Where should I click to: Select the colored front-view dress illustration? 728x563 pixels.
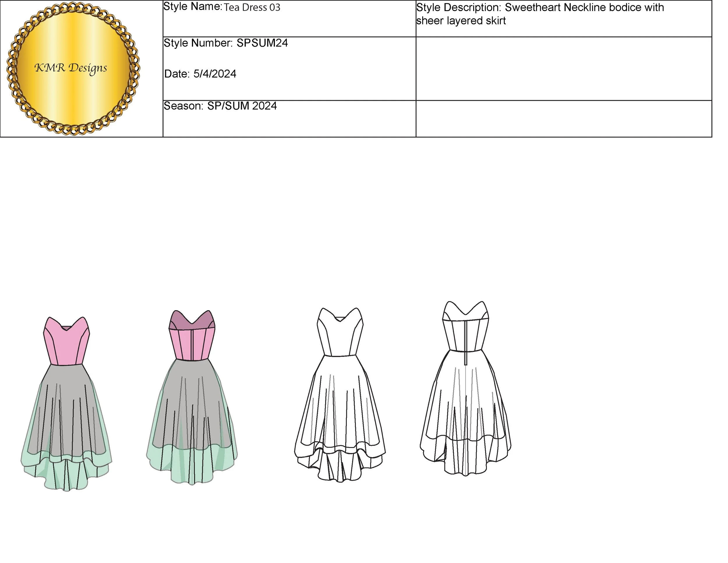(66, 404)
